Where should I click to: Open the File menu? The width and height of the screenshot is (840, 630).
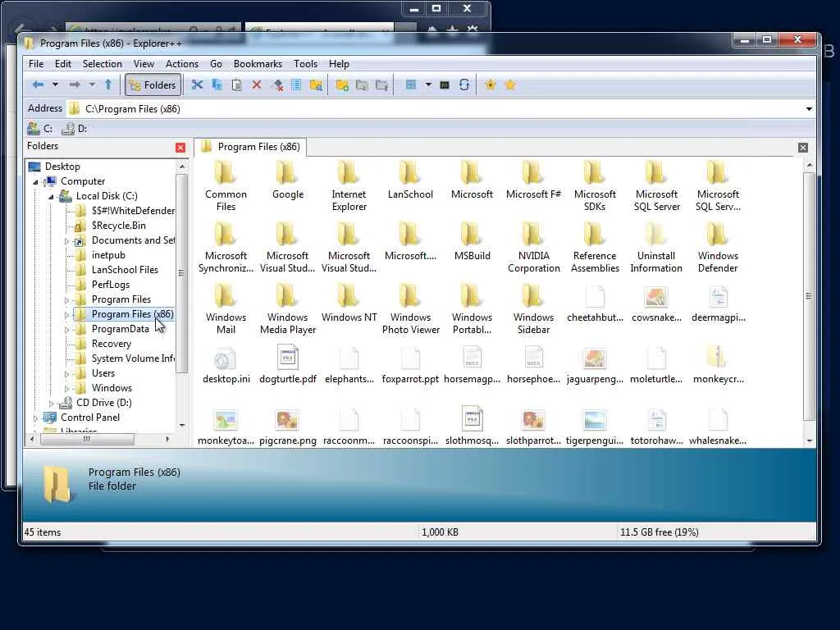coord(36,64)
